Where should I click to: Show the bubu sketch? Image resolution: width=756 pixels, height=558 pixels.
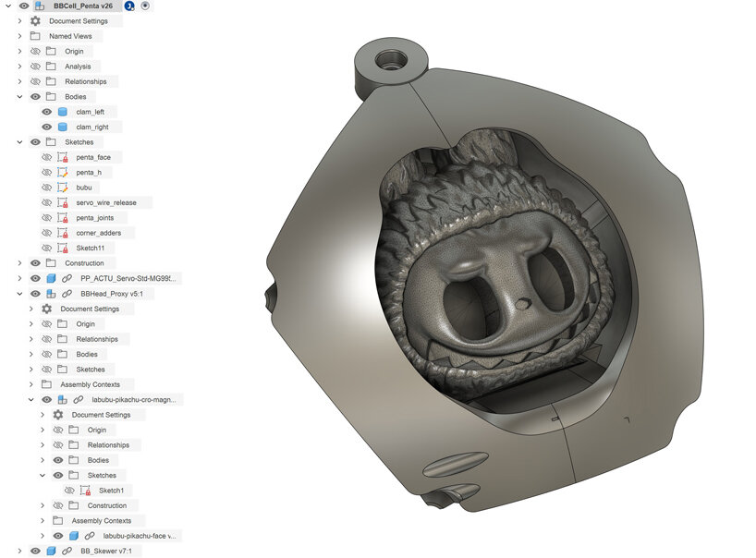[47, 188]
